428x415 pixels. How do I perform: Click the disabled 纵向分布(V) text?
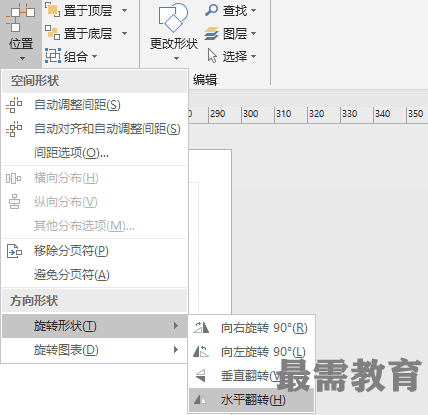[x=66, y=202]
